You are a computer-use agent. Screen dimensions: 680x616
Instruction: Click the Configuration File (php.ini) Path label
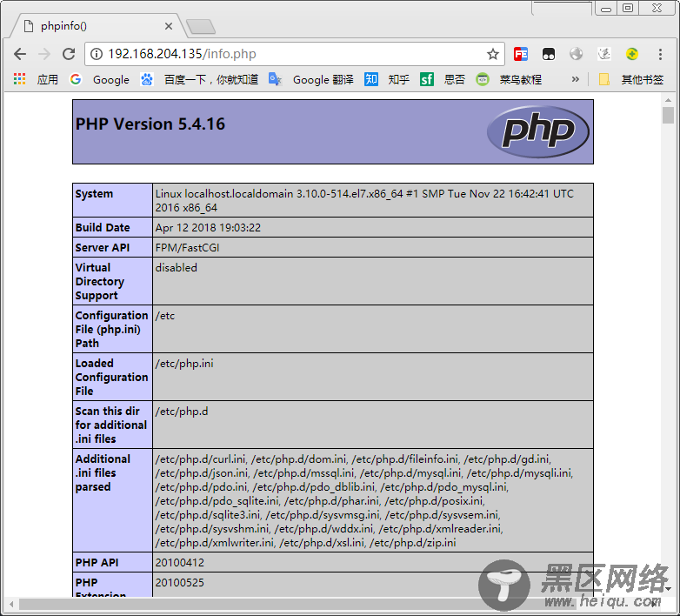point(111,329)
